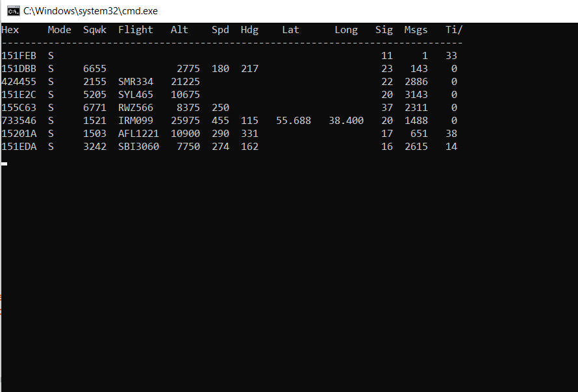Select hex code 151DBB
578x392 pixels.
tap(19, 69)
